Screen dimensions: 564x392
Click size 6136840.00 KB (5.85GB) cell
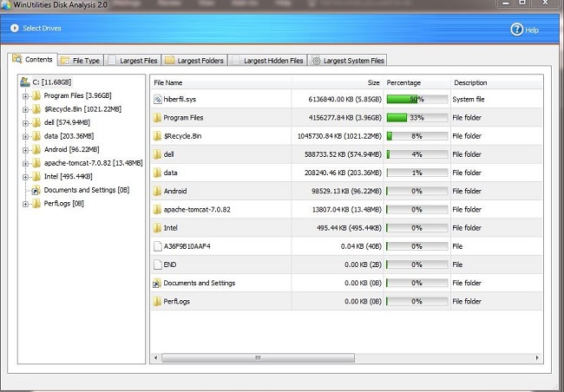344,99
